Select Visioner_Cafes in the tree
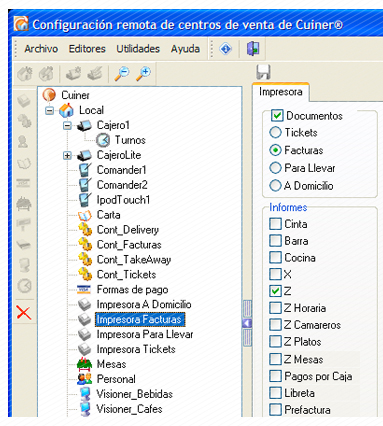This screenshot has width=383, height=426. pos(129,409)
